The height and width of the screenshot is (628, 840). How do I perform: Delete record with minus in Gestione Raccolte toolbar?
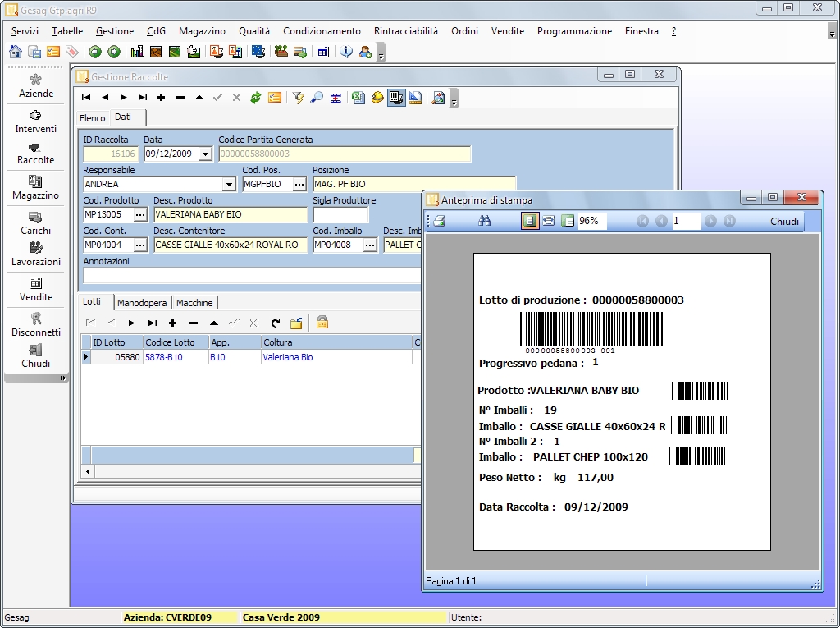coord(180,98)
